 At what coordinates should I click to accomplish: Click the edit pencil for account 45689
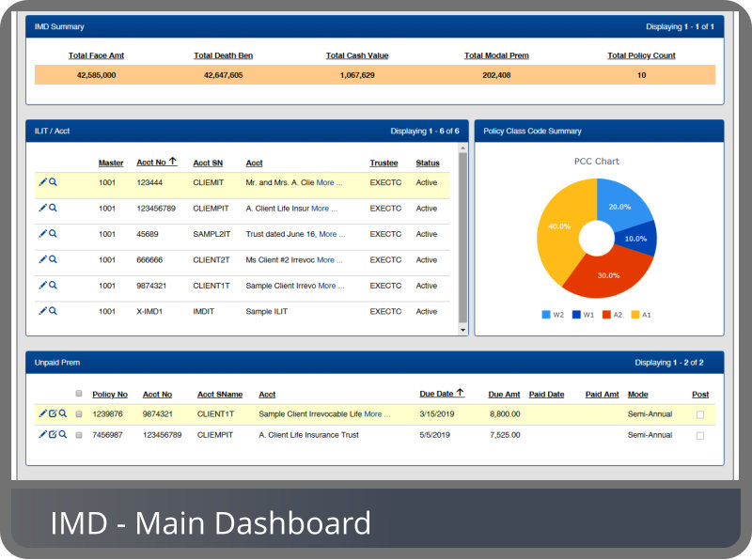[x=42, y=234]
